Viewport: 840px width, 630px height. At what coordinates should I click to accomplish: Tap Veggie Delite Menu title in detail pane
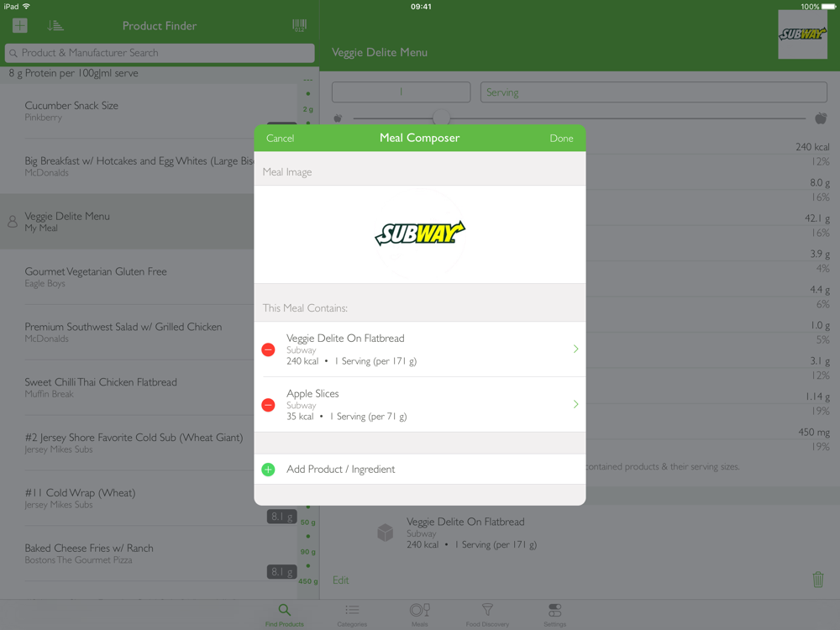click(x=380, y=52)
